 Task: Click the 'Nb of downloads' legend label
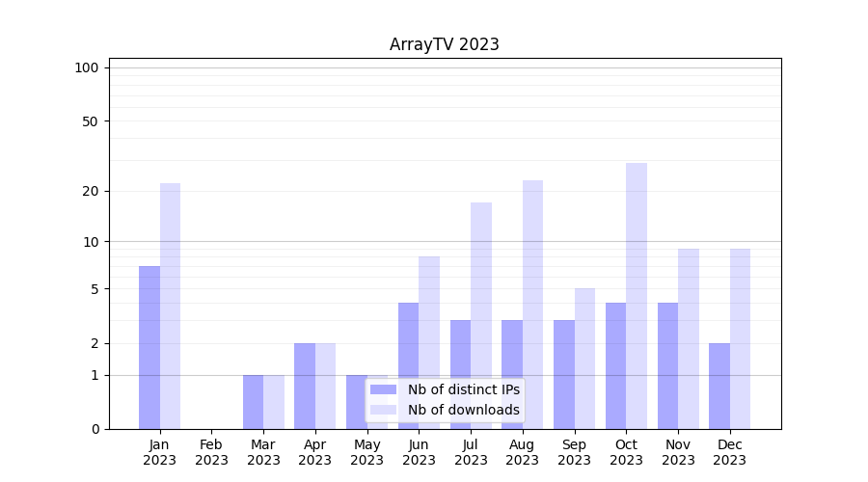(x=463, y=410)
